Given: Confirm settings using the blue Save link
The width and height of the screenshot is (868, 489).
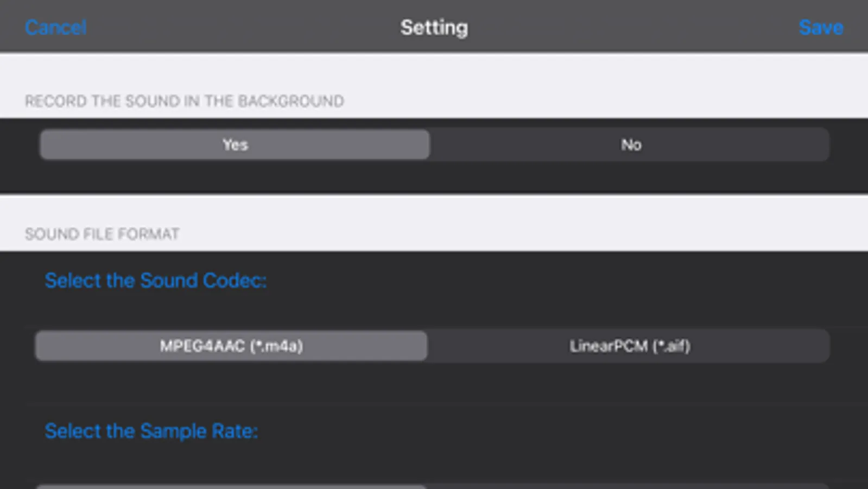Looking at the screenshot, I should (820, 27).
